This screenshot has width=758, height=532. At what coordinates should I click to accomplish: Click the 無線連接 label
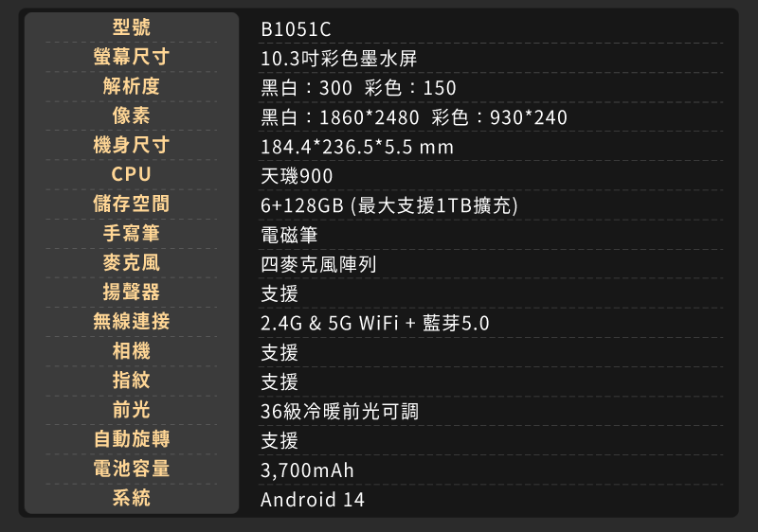tap(132, 321)
